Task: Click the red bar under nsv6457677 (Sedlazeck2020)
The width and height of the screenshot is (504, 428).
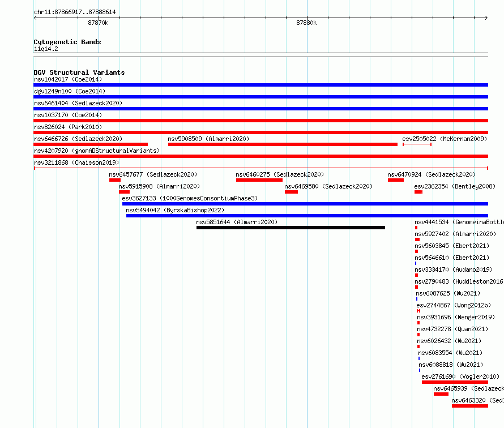Action: pyautogui.click(x=115, y=180)
